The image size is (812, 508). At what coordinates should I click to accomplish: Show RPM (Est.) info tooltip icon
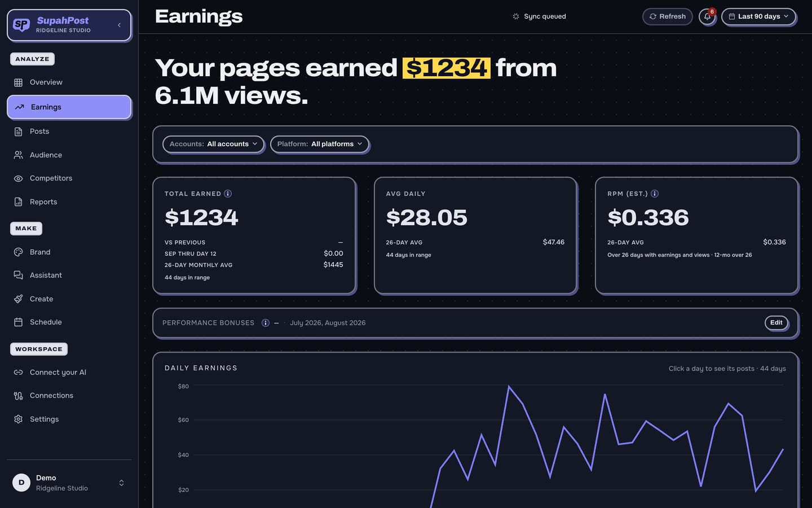(x=655, y=194)
